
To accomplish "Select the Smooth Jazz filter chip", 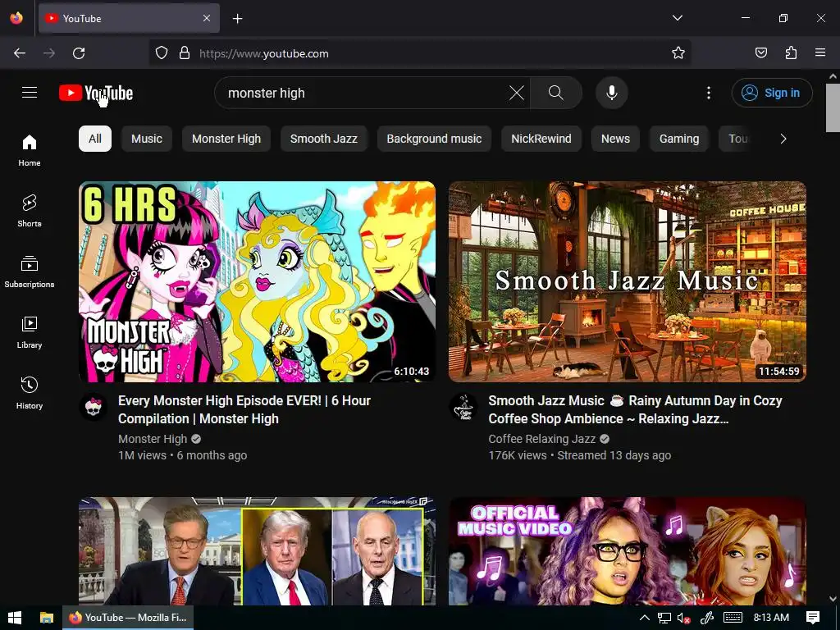I will point(323,139).
